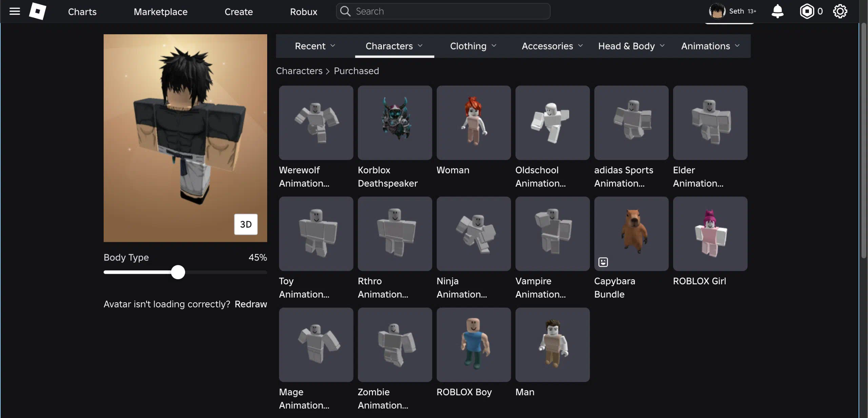This screenshot has width=868, height=418.
Task: Open the Head & Body tab
Action: pos(631,46)
